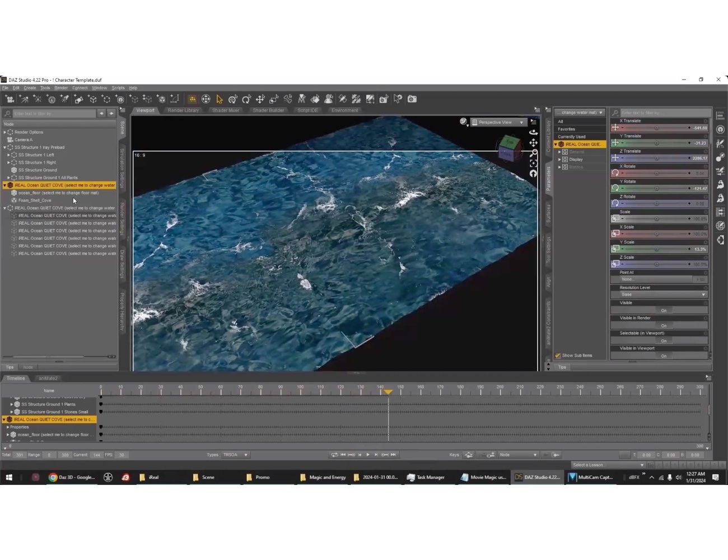This screenshot has height=560, width=728.
Task: Focus the Scene pane filter text field
Action: [54, 114]
